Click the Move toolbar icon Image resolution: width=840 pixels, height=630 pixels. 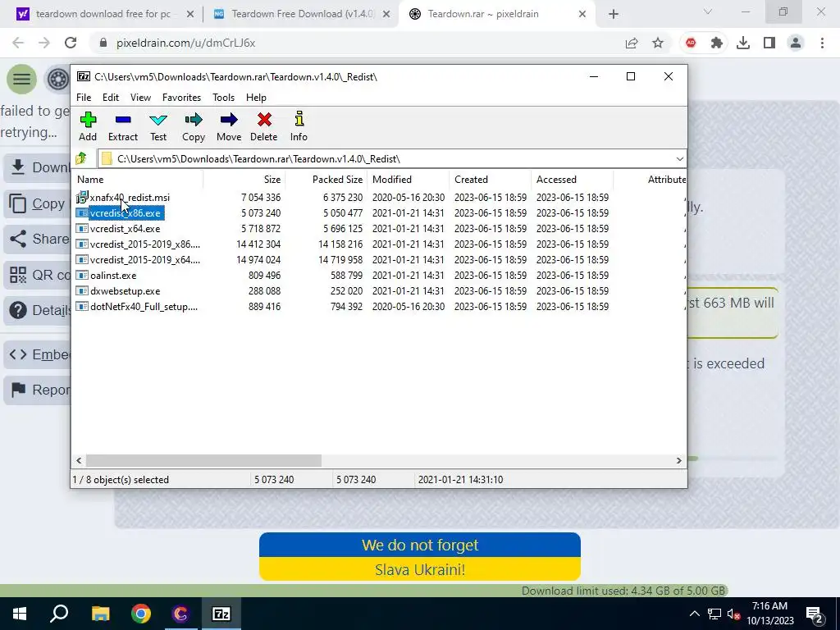coord(229,126)
